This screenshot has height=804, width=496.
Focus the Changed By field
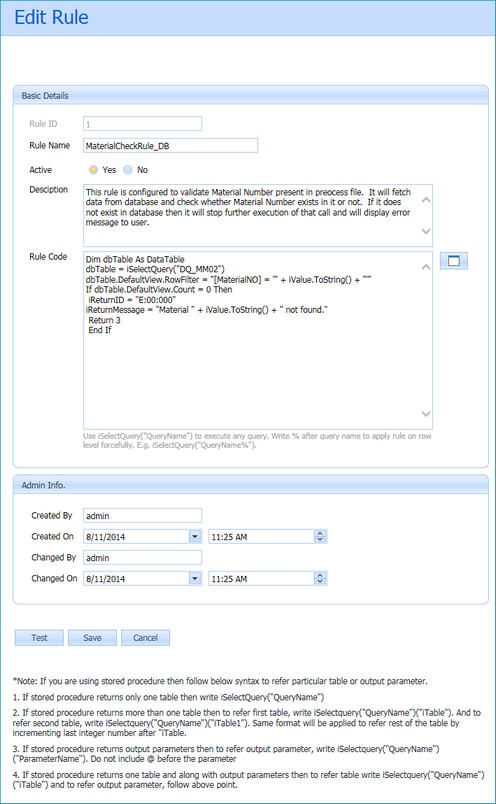coord(143,557)
